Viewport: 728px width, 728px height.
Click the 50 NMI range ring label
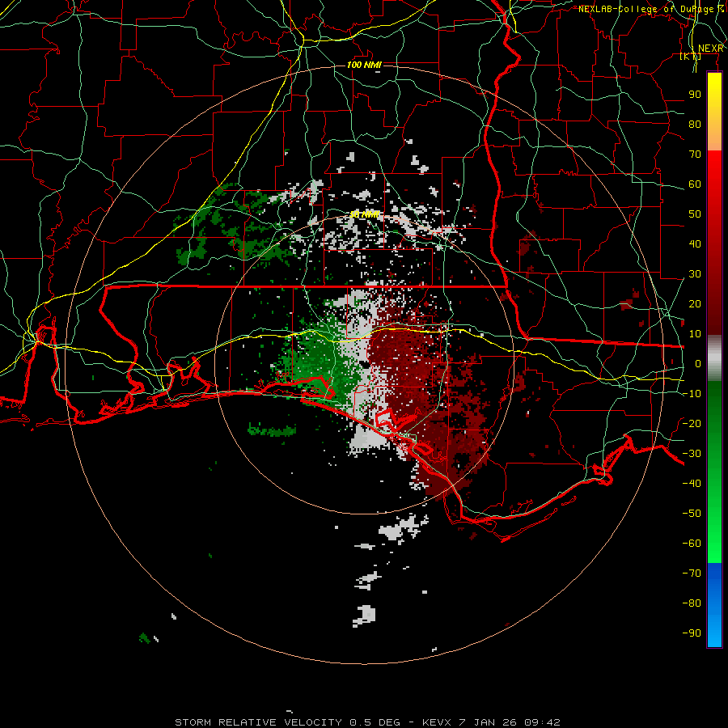coord(365,214)
